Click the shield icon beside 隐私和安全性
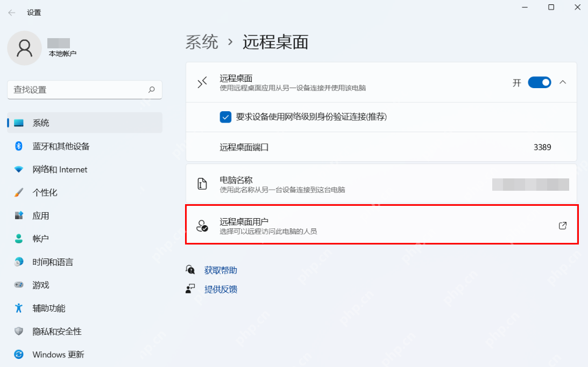This screenshot has width=588, height=367. tap(19, 331)
